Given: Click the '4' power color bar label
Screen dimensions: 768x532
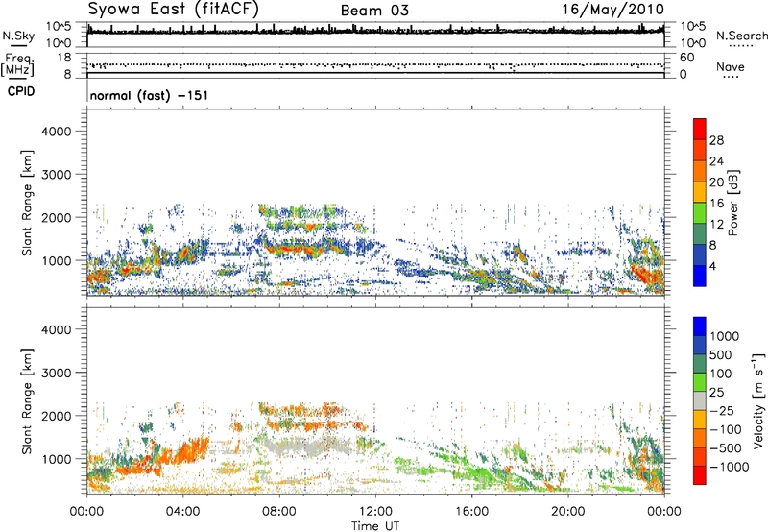Looking at the screenshot, I should tap(712, 266).
